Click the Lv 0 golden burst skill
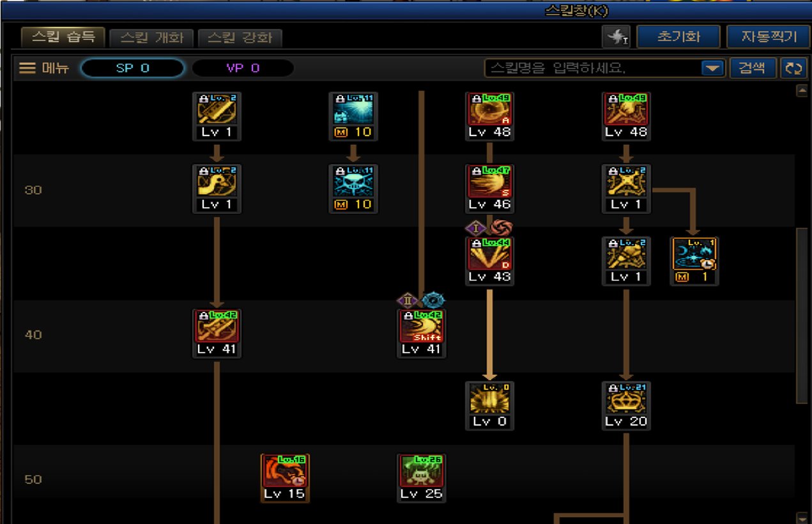The image size is (812, 524). [489, 399]
